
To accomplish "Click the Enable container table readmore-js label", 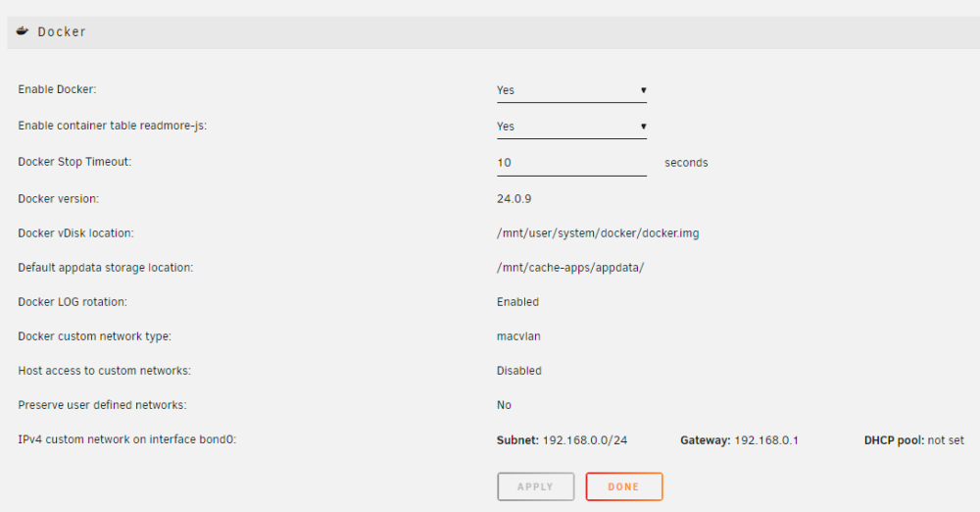I will click(112, 126).
